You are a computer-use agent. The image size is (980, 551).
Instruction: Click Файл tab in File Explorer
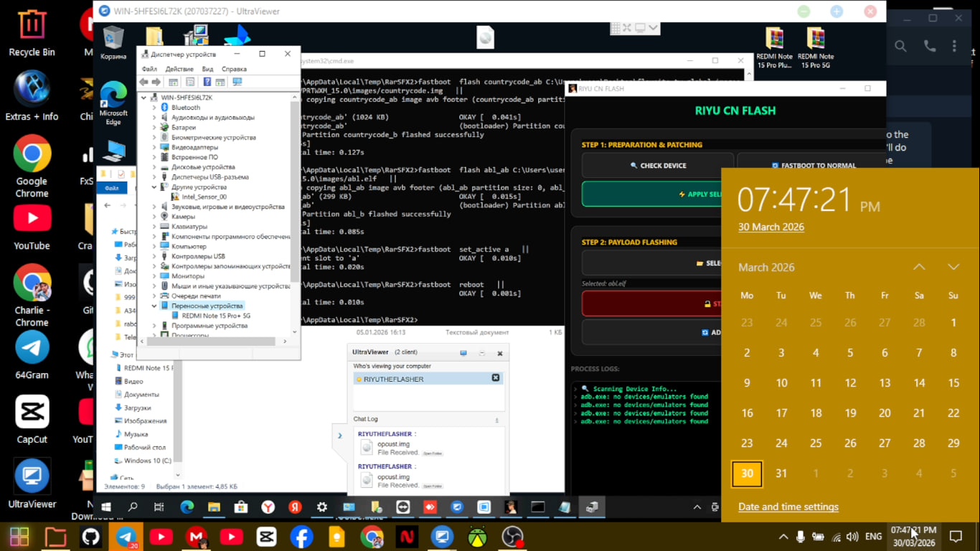tap(112, 188)
